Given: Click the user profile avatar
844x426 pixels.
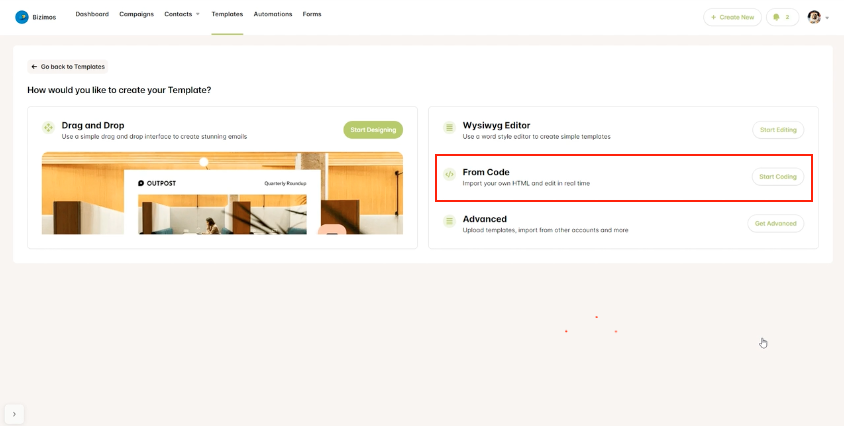Looking at the screenshot, I should tap(814, 17).
